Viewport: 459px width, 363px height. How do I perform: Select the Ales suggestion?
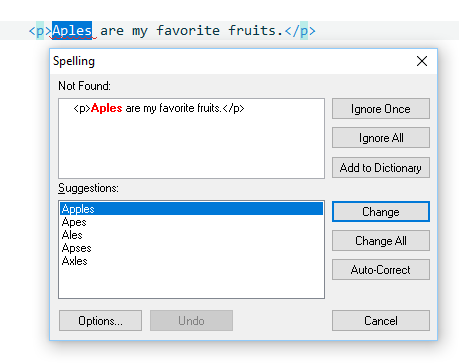[x=72, y=235]
